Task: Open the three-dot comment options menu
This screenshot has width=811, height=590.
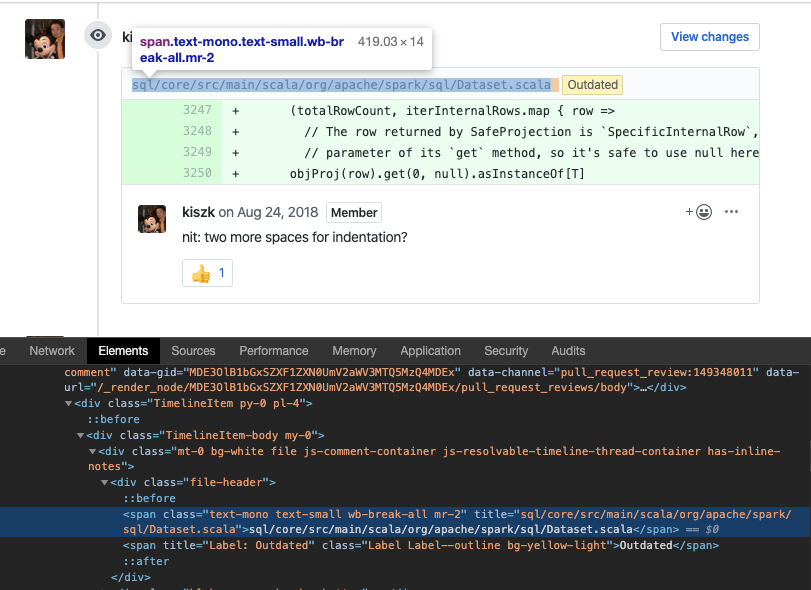Action: point(731,211)
